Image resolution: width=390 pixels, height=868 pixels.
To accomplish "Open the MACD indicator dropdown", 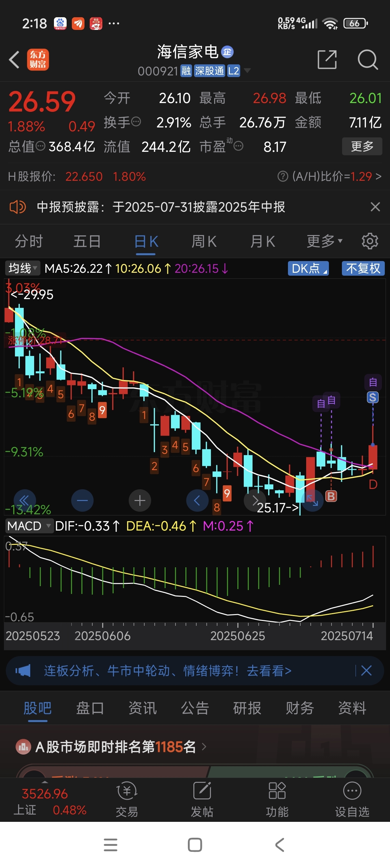I will click(x=29, y=526).
